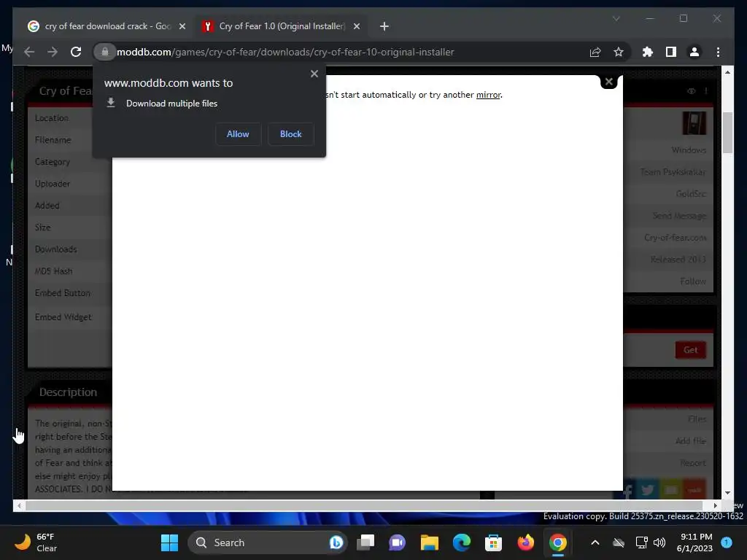Open the mirror link
Screen dimensions: 747x560
[x=488, y=95]
